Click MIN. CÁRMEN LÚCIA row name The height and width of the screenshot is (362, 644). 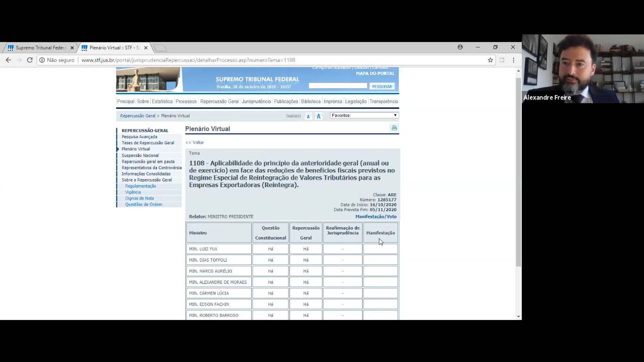click(209, 293)
